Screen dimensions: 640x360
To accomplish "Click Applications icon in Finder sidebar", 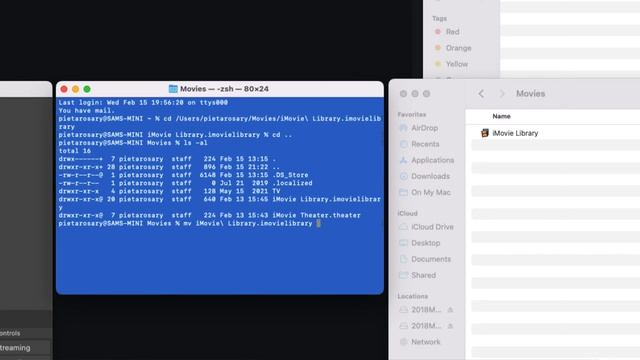I will (403, 160).
